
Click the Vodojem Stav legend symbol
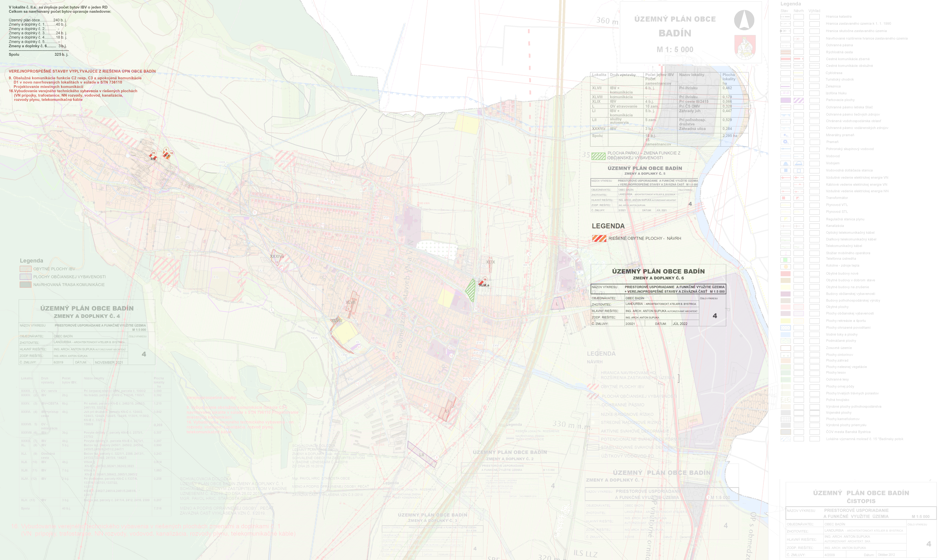tap(785, 163)
